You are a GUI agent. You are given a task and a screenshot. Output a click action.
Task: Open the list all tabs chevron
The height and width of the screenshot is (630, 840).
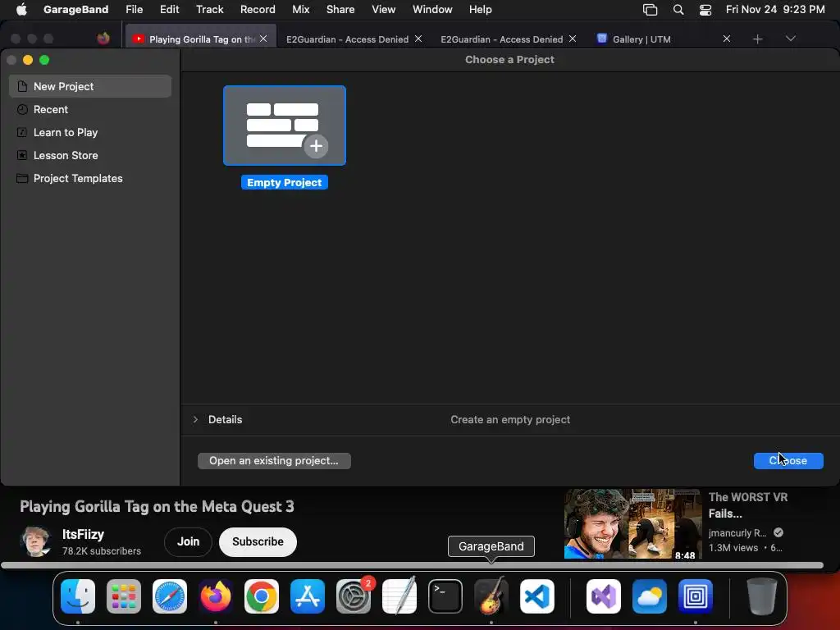pyautogui.click(x=790, y=39)
